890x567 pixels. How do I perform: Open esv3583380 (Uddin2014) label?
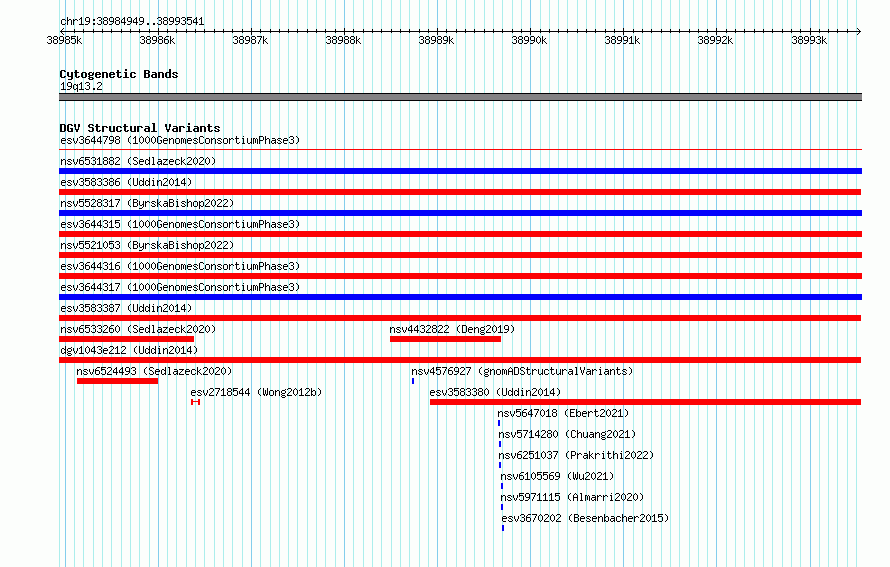[495, 392]
